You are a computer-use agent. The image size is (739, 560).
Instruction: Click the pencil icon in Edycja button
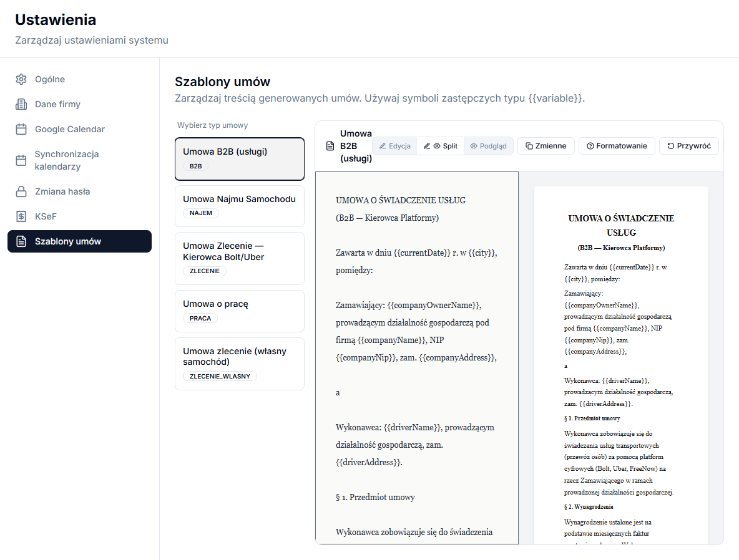point(383,146)
